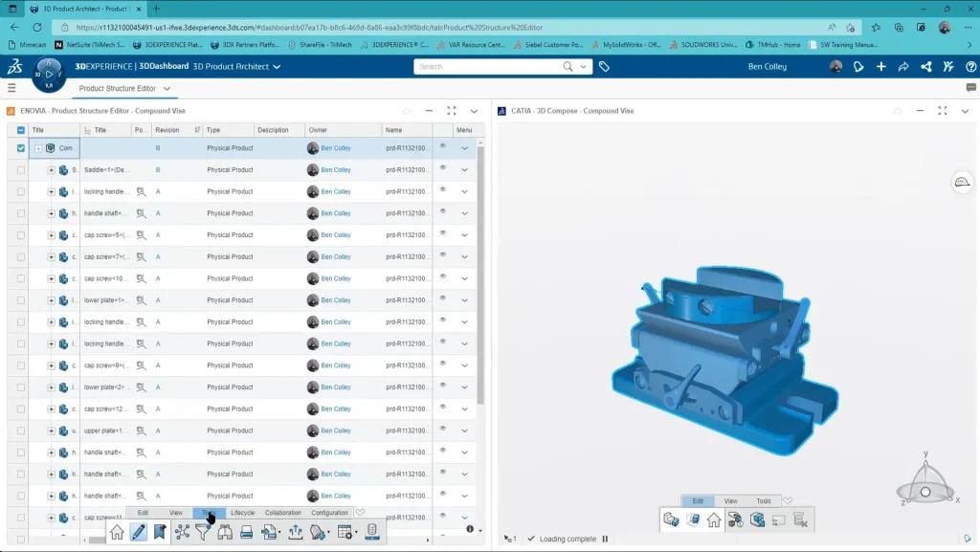Open the Collaboration toolbar tab
Screen dimensions: 980x552
[282, 513]
